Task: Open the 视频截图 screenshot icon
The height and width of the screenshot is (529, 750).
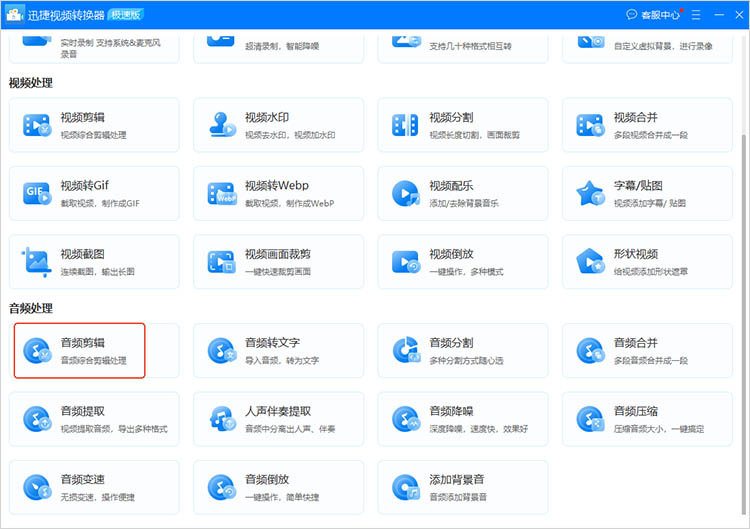Action: pyautogui.click(x=36, y=262)
